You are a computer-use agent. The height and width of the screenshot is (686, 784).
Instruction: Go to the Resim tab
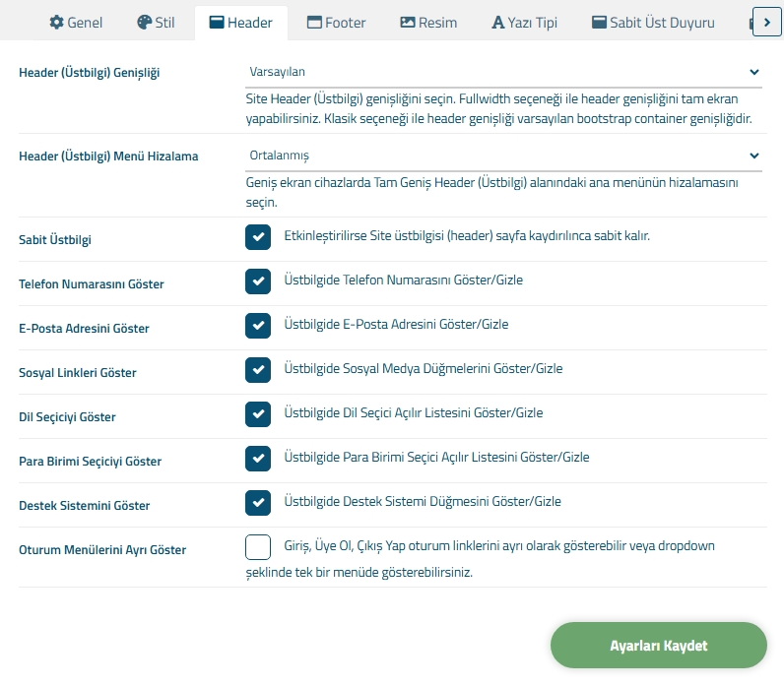point(429,23)
